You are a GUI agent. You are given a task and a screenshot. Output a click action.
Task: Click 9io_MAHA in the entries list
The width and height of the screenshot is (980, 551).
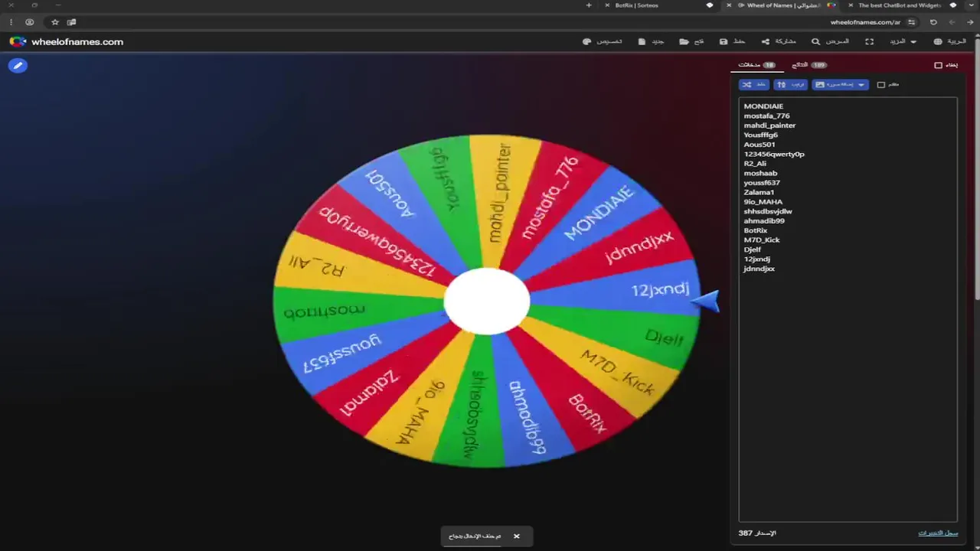(x=763, y=202)
